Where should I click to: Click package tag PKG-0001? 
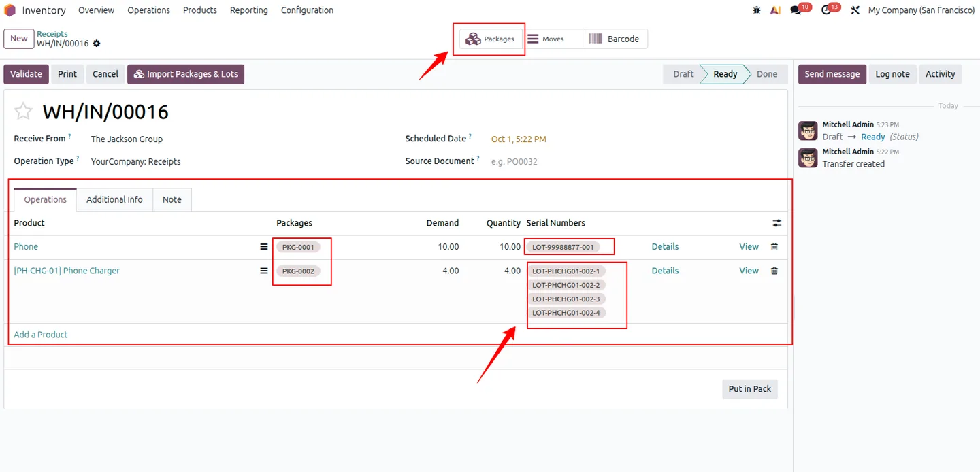[x=298, y=247]
